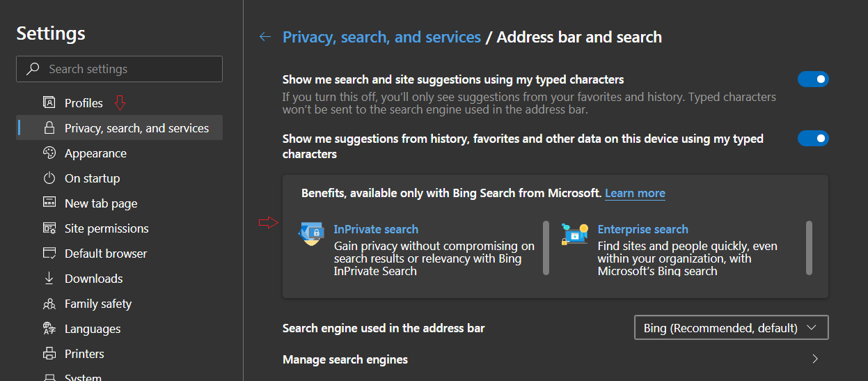The image size is (868, 381).
Task: Click the New tab page icon
Action: click(x=49, y=203)
